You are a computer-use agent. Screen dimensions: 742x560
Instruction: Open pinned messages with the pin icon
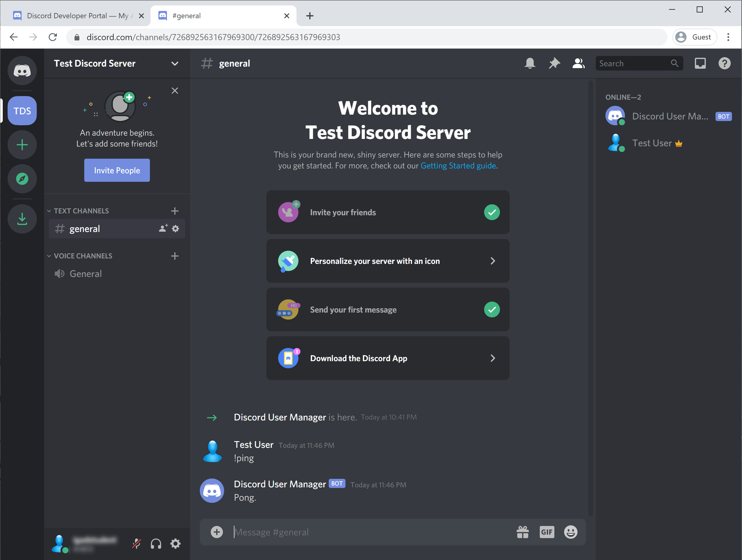click(x=554, y=63)
